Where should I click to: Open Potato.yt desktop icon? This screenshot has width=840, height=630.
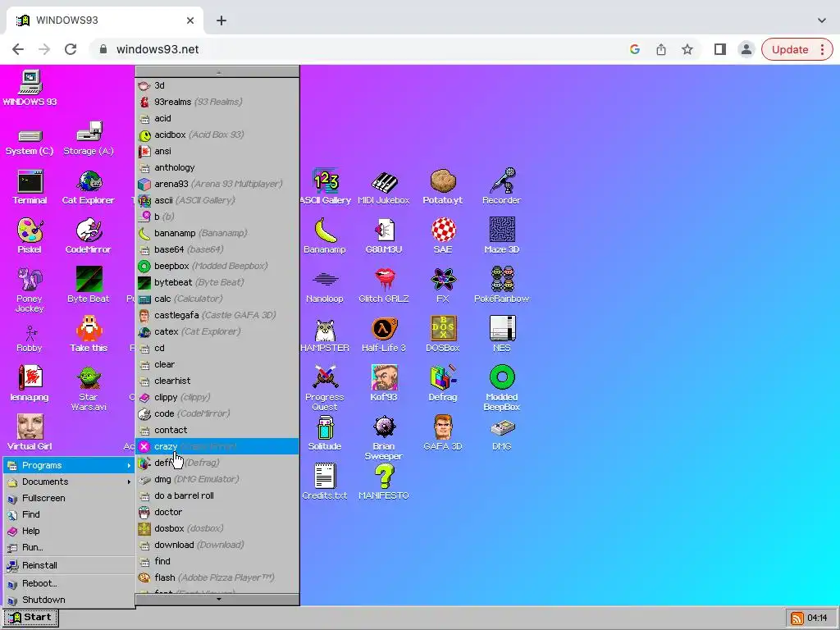click(x=442, y=187)
